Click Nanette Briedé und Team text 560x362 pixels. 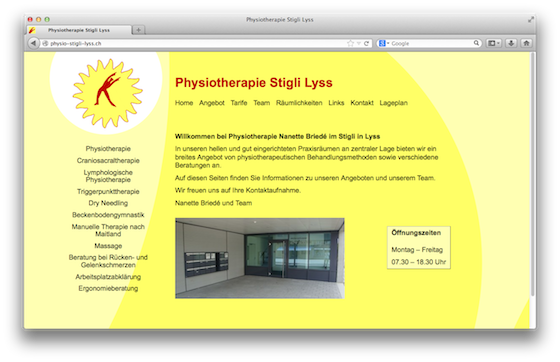(x=214, y=203)
